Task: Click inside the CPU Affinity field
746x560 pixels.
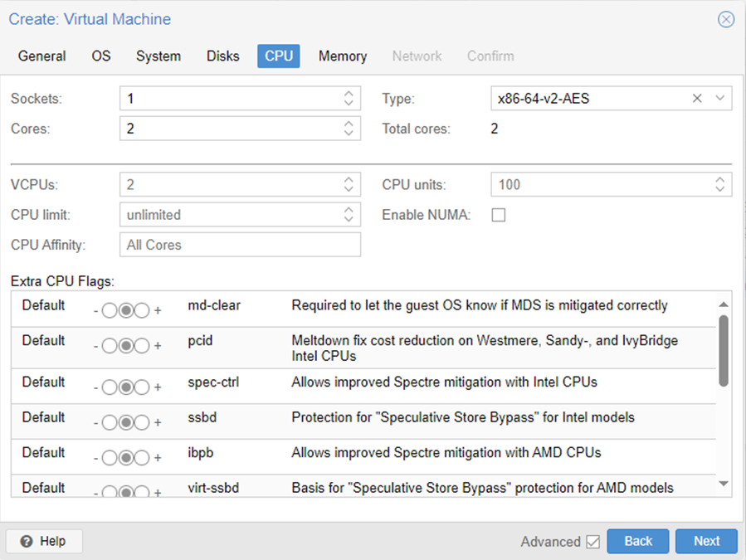Action: pyautogui.click(x=240, y=244)
